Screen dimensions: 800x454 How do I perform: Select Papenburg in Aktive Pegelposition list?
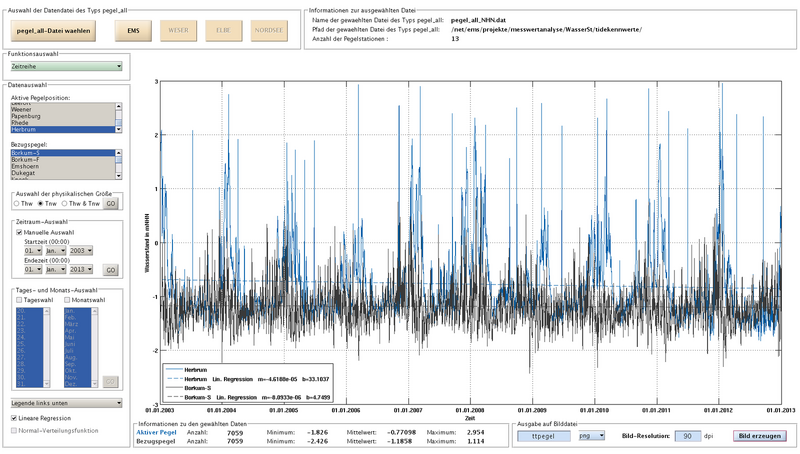click(x=26, y=116)
